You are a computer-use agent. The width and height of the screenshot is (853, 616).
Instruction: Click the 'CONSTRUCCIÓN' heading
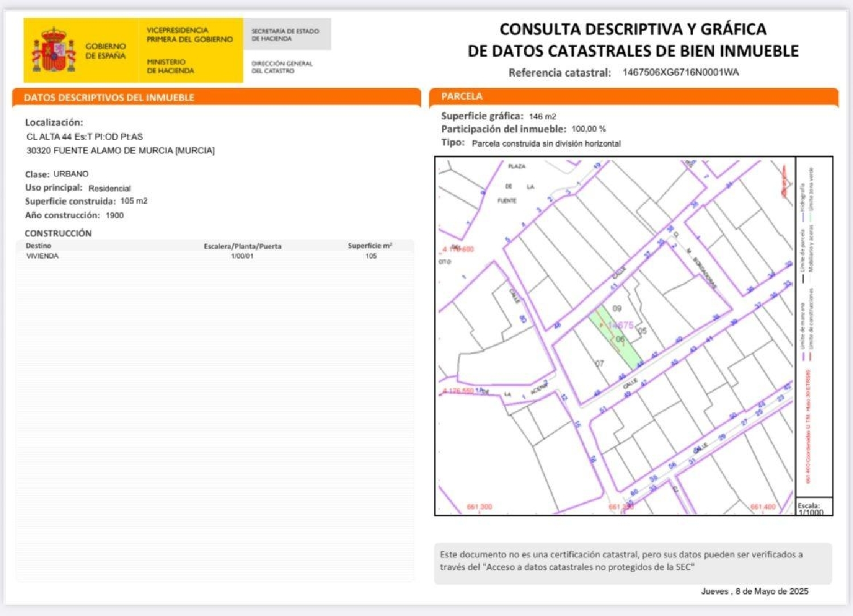tap(58, 233)
